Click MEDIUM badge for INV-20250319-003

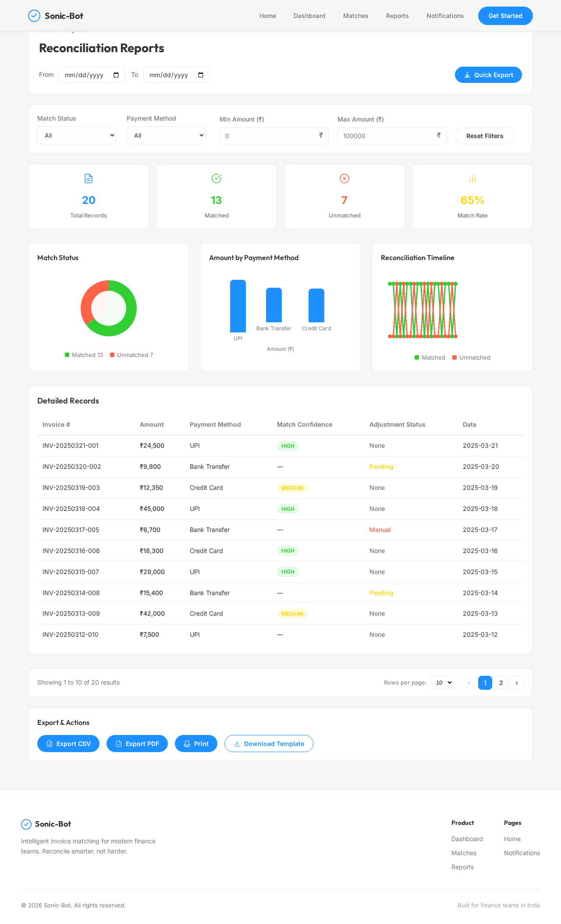click(x=292, y=488)
